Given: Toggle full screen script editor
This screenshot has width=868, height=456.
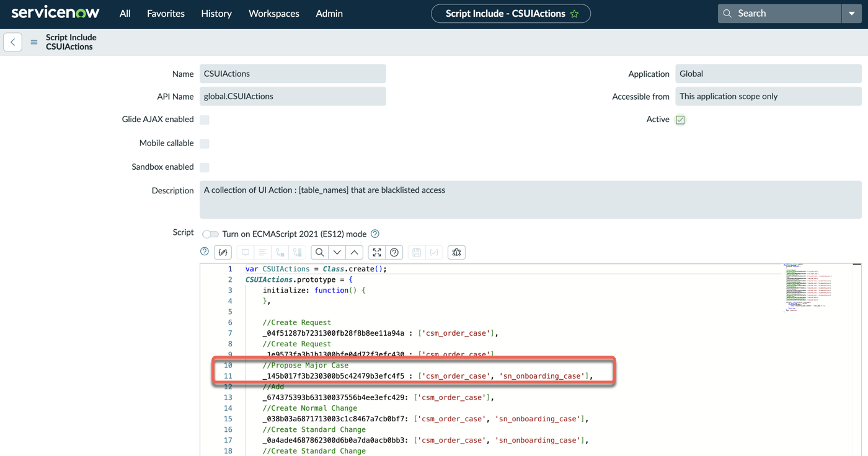Looking at the screenshot, I should [377, 252].
